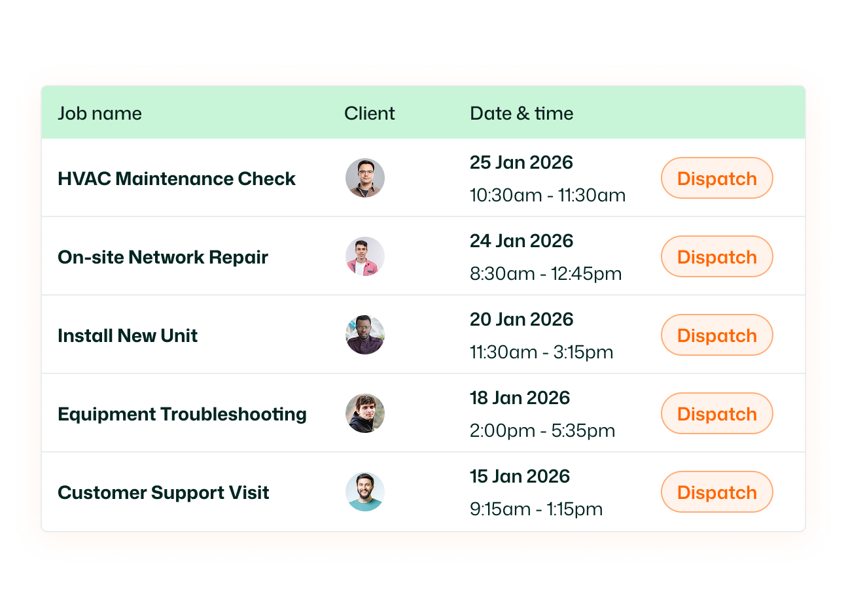This screenshot has height=616, width=848.
Task: Click client avatar for Install New Unit
Action: tap(365, 335)
